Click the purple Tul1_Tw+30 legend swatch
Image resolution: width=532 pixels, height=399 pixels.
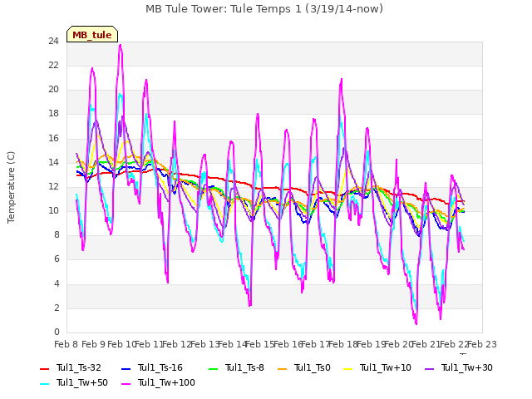(x=429, y=368)
